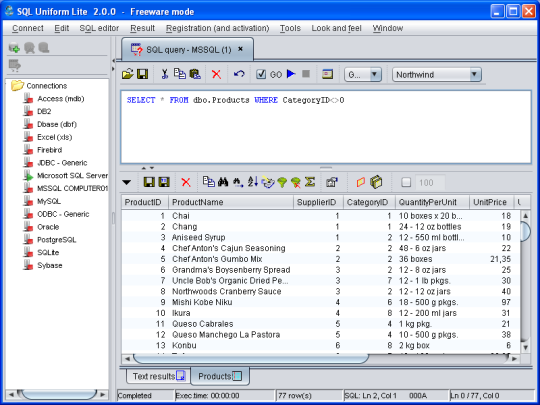540x405 pixels.
Task: Open the Northwind database dropdown
Action: pos(437,74)
